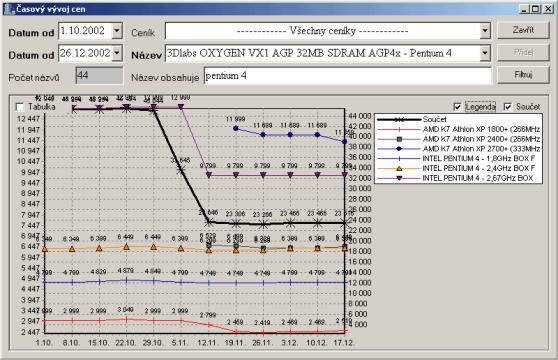Uncheck the Legenda checkbox

coord(457,106)
